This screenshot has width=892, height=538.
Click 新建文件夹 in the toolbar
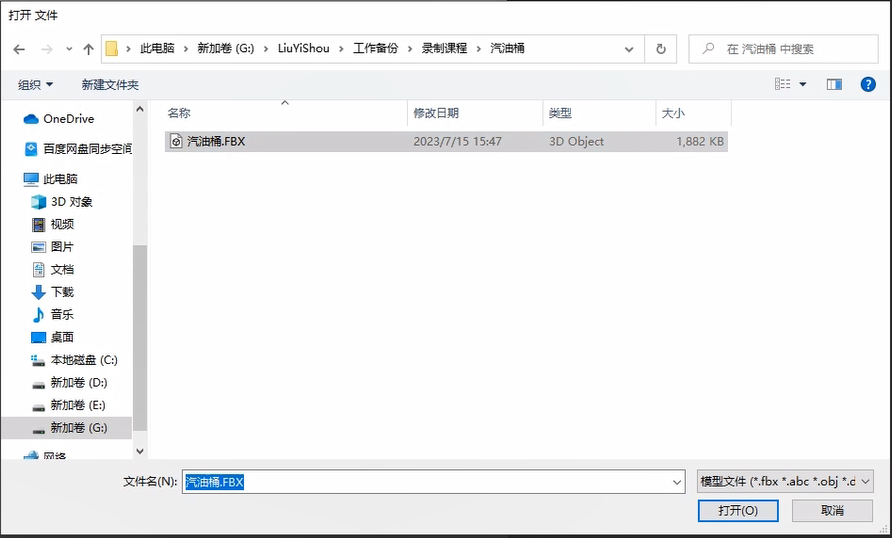[110, 85]
